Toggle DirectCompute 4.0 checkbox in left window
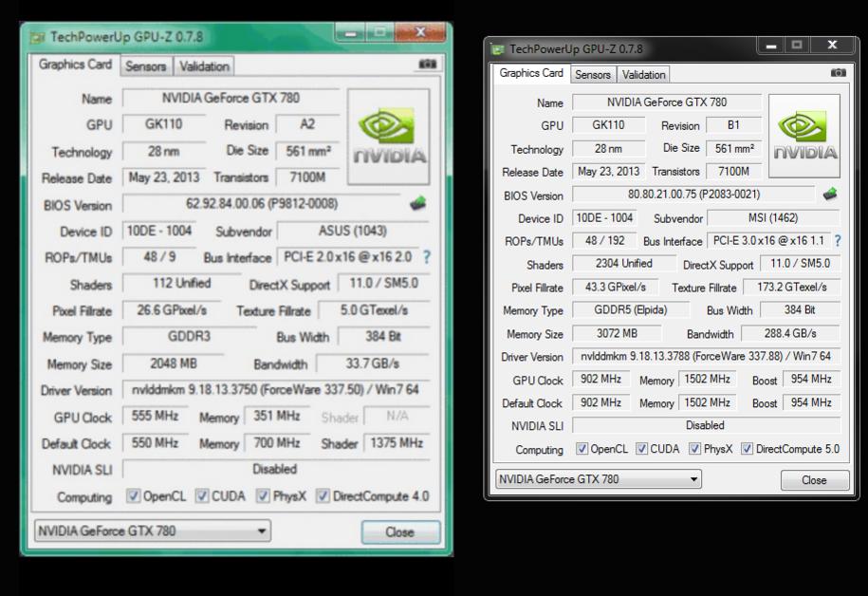Image resolution: width=868 pixels, height=596 pixels. tap(323, 495)
